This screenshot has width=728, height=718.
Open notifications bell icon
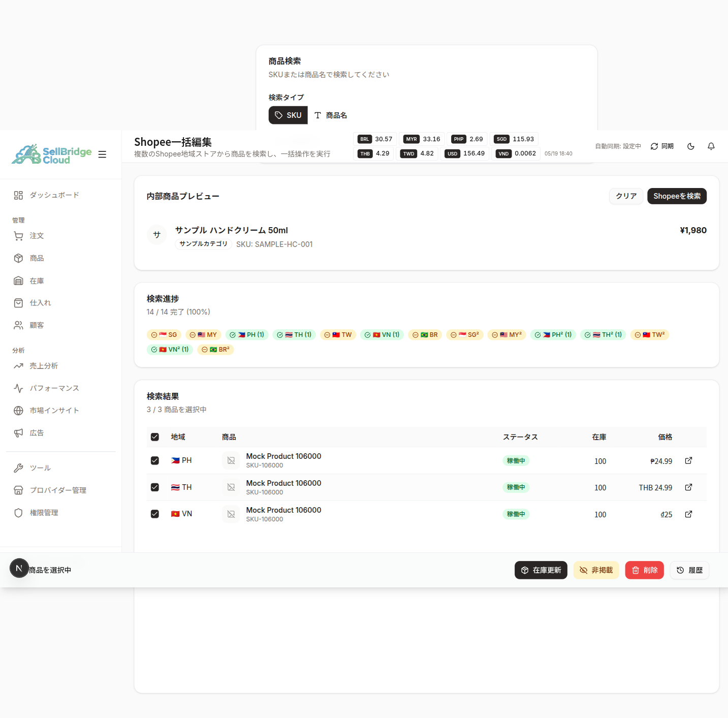(711, 146)
